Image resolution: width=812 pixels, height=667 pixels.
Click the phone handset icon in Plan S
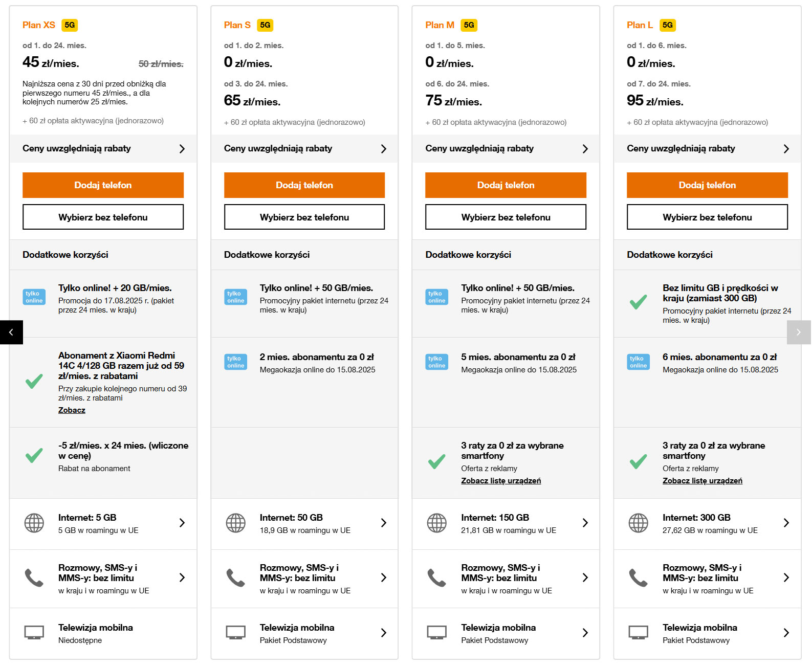[235, 577]
